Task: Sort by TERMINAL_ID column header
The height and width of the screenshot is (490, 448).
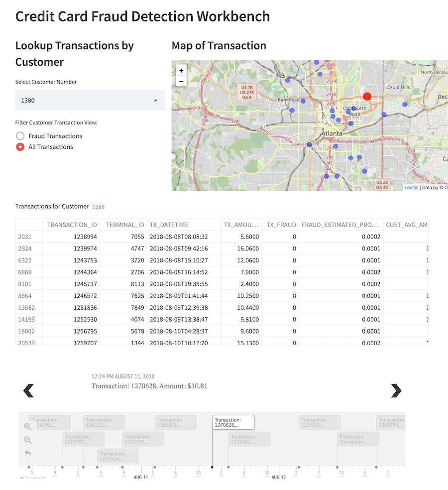Action: click(x=124, y=225)
